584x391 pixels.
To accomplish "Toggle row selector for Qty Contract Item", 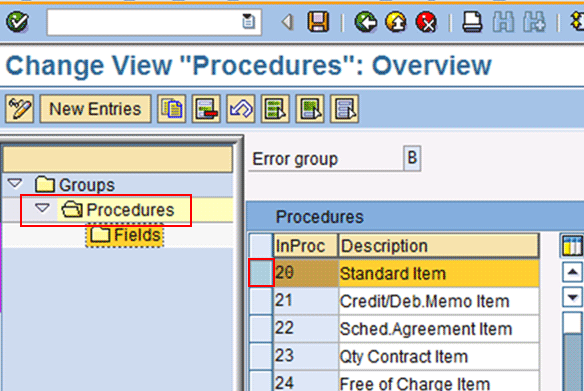I will click(261, 356).
